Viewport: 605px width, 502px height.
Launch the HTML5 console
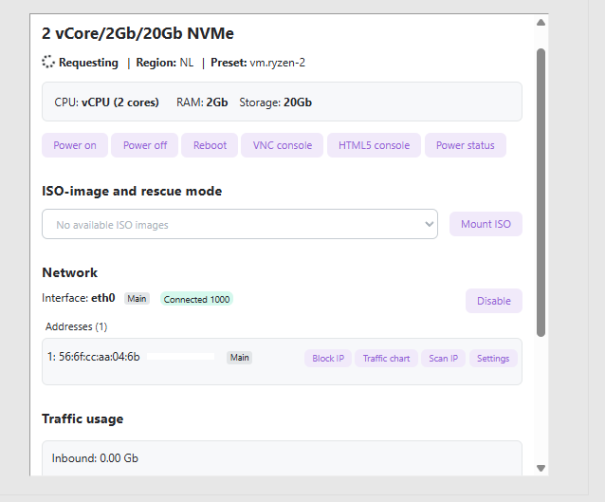point(373,146)
